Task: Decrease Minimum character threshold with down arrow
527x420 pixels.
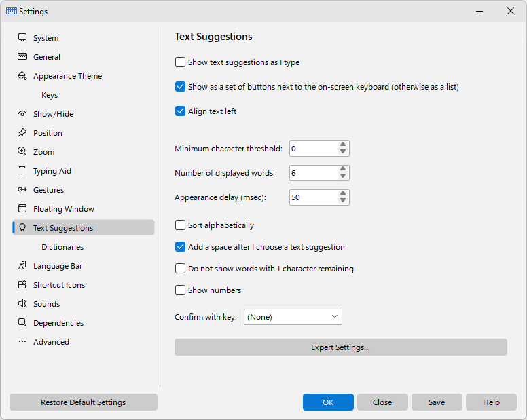Action: (343, 152)
